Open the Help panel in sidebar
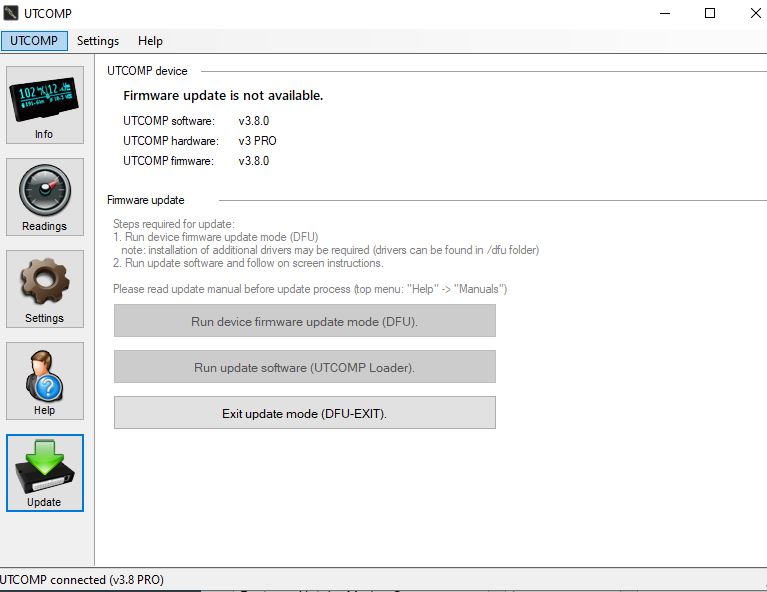This screenshot has height=592, width=767. pyautogui.click(x=45, y=381)
